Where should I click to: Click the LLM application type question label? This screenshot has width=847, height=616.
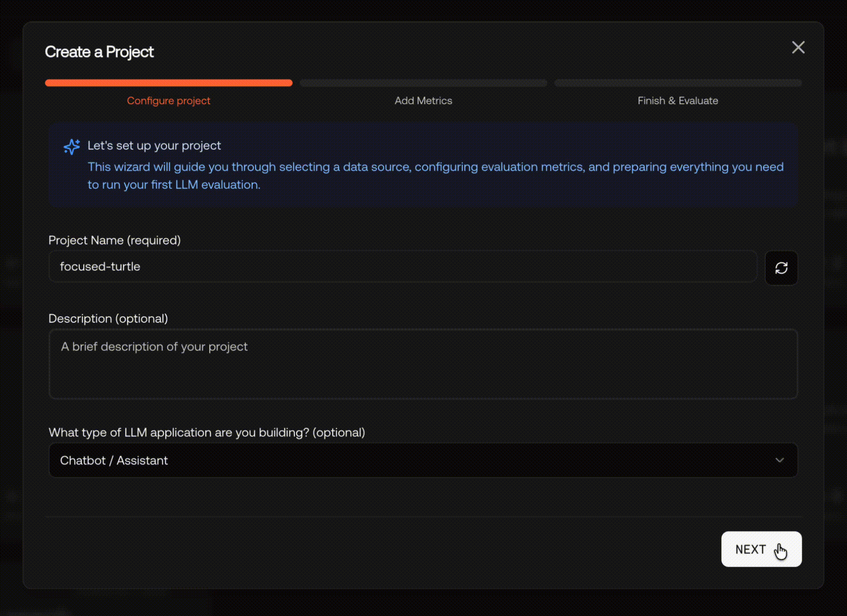point(207,433)
